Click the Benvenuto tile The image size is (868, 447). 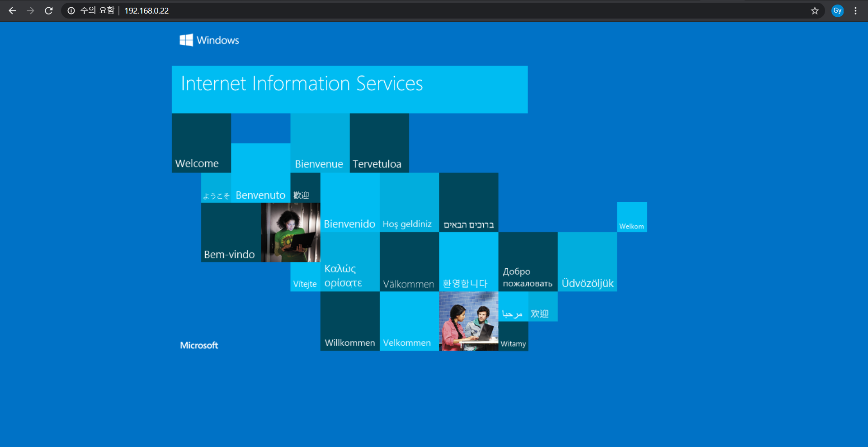(260, 173)
